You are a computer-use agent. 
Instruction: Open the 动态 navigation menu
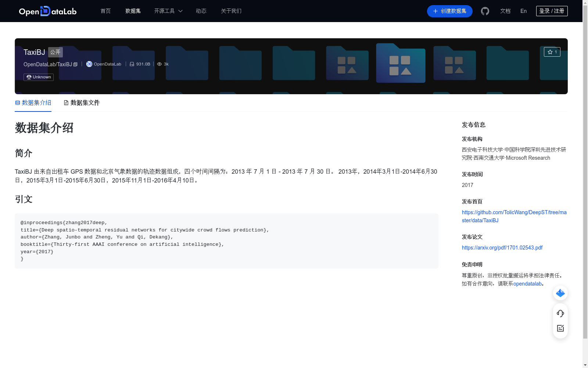click(x=201, y=11)
